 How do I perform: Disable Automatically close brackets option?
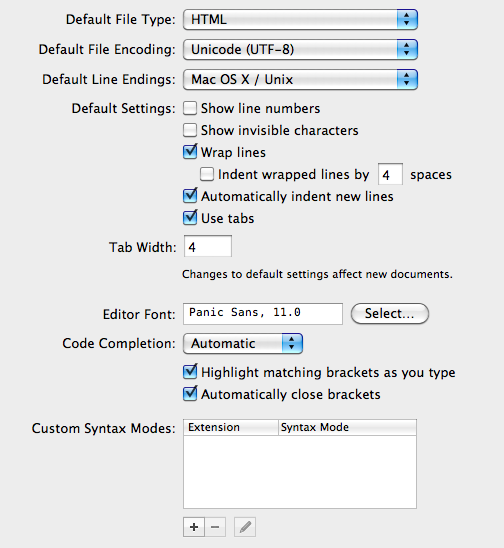pyautogui.click(x=190, y=394)
